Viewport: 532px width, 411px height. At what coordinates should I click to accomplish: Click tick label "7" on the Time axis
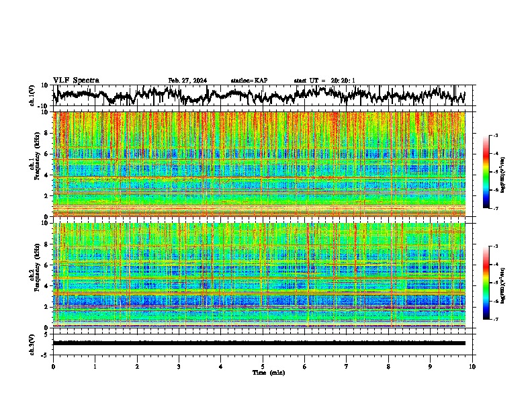click(347, 367)
